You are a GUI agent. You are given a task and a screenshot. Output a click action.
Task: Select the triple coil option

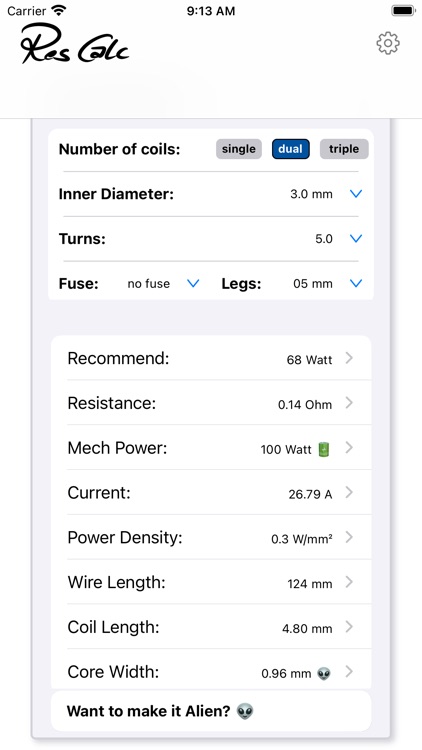tap(344, 149)
